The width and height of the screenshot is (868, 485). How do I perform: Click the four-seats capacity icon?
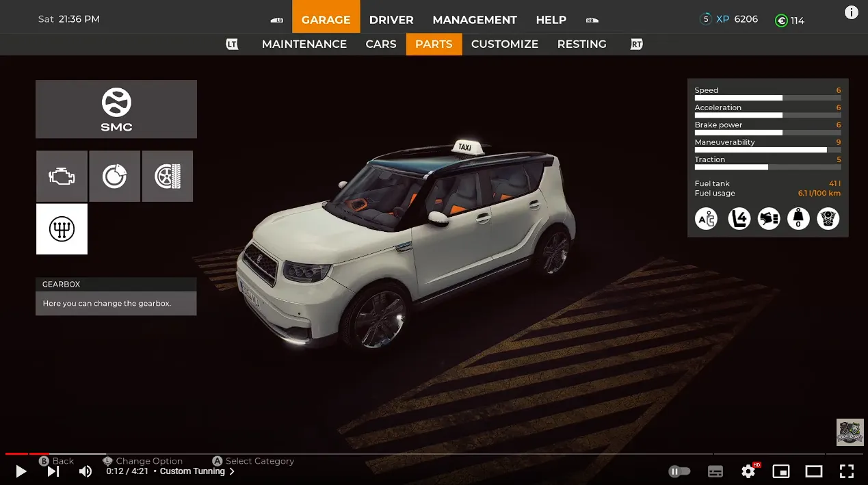coord(739,219)
